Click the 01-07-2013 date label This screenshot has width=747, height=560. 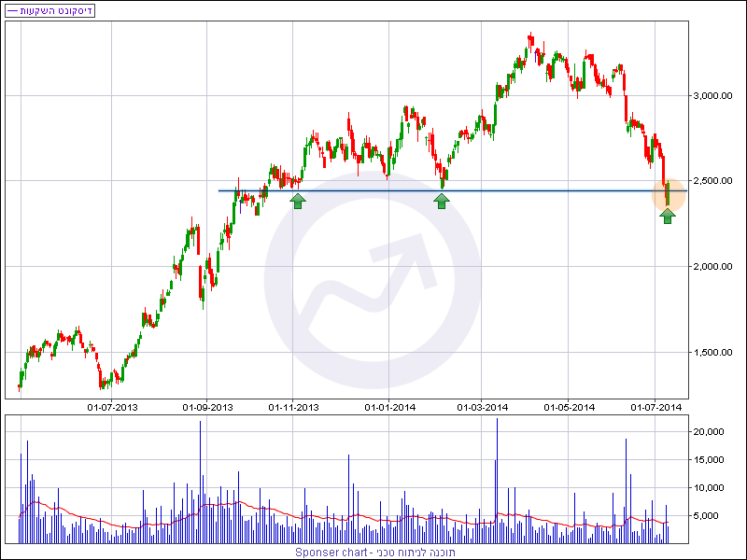click(112, 407)
